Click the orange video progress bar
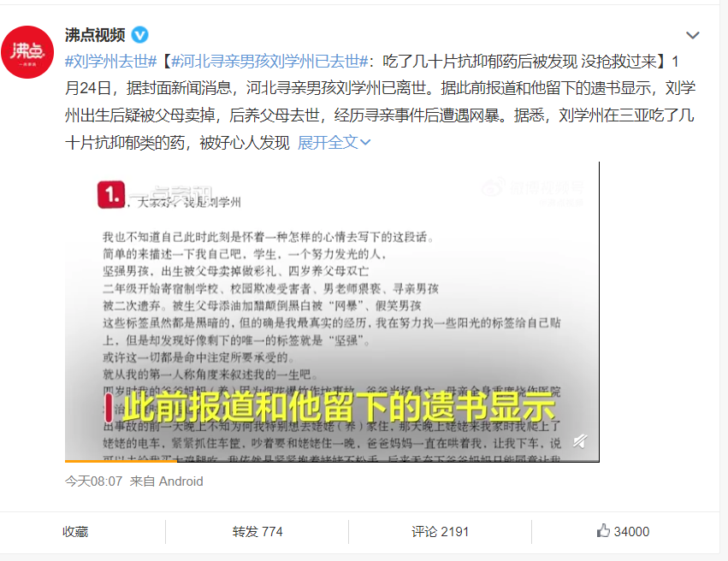728x561 pixels. (x=121, y=461)
